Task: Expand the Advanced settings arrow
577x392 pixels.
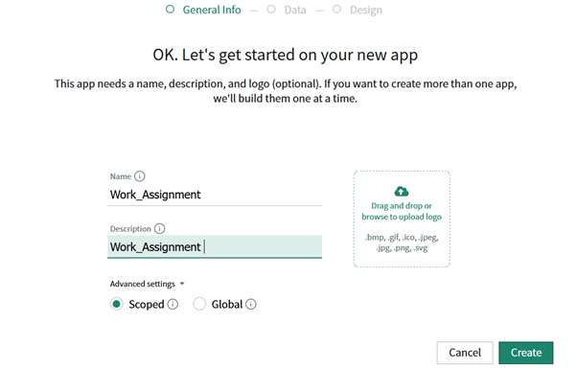Action: (182, 284)
